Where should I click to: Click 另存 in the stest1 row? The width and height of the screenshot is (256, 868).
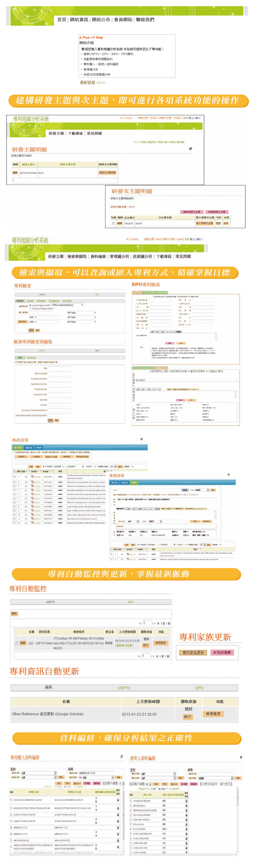coord(218,223)
